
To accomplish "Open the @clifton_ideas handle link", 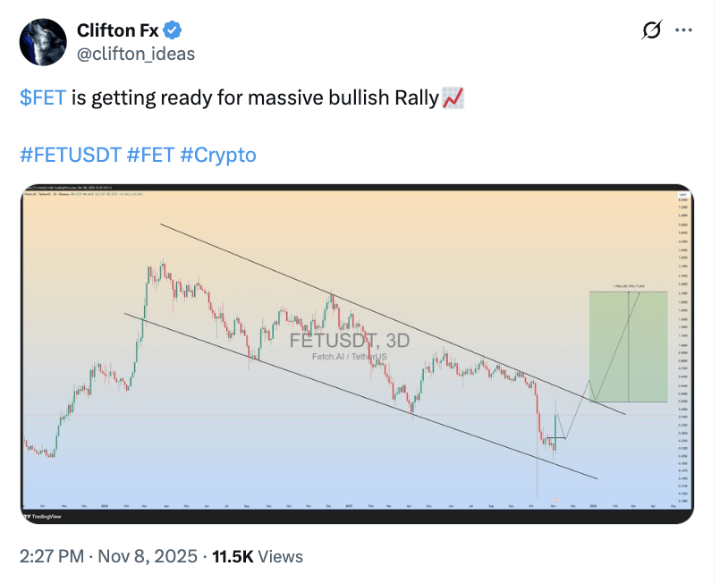I will point(136,54).
